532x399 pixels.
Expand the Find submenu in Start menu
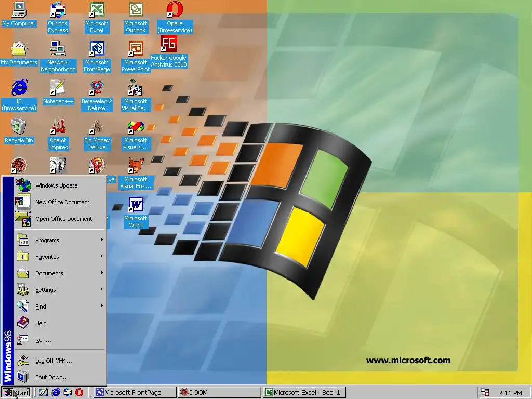click(60, 307)
